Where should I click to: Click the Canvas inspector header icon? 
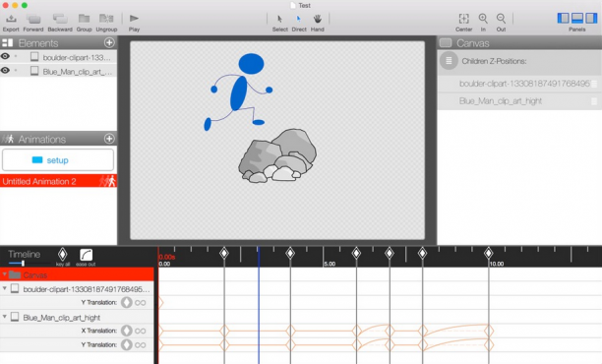[x=446, y=42]
